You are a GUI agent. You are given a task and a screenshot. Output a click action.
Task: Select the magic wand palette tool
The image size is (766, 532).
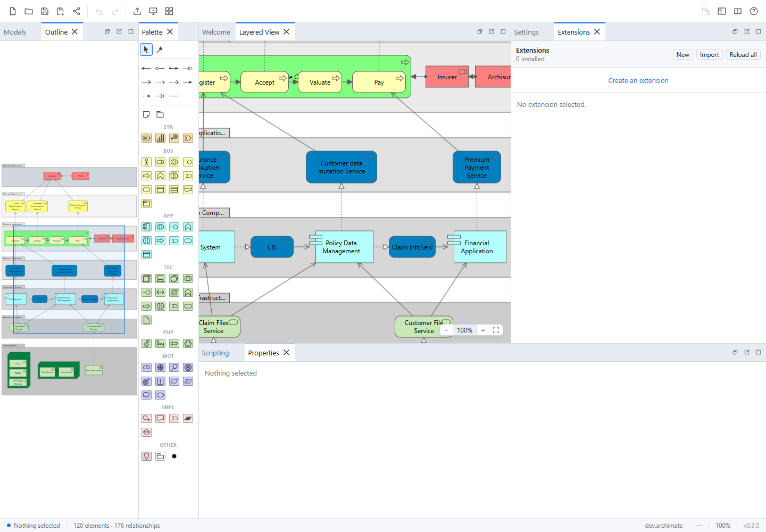click(160, 49)
